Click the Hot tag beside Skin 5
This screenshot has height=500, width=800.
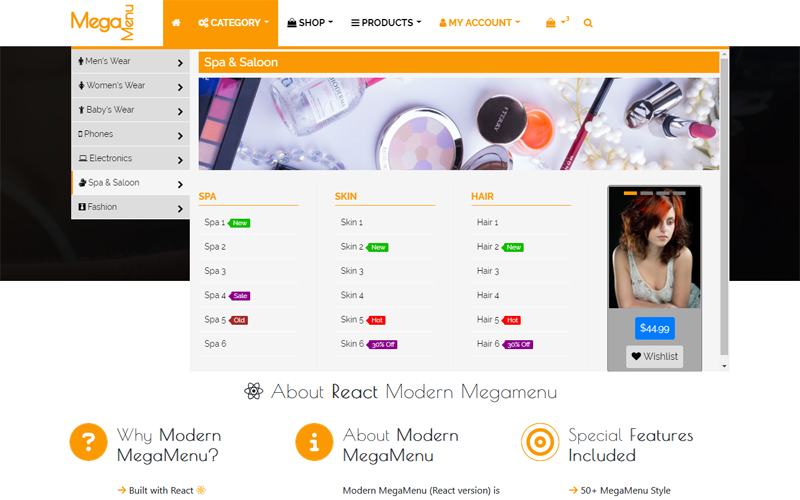[x=376, y=320]
